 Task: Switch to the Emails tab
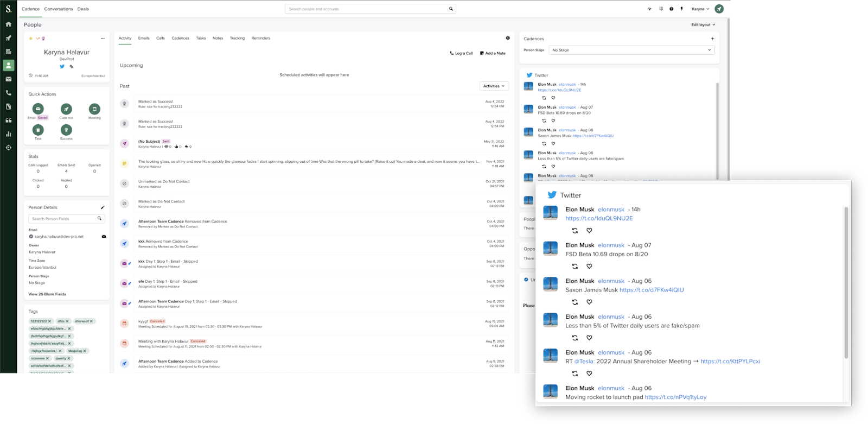(144, 39)
